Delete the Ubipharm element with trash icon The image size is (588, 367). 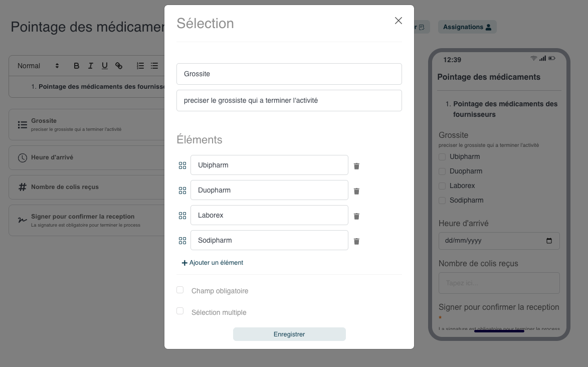tap(356, 166)
